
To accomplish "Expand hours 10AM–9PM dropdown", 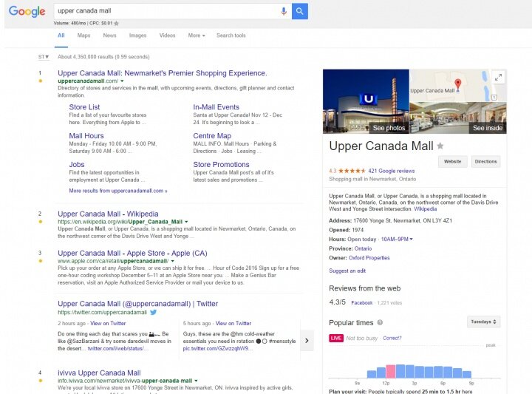I will pyautogui.click(x=397, y=240).
